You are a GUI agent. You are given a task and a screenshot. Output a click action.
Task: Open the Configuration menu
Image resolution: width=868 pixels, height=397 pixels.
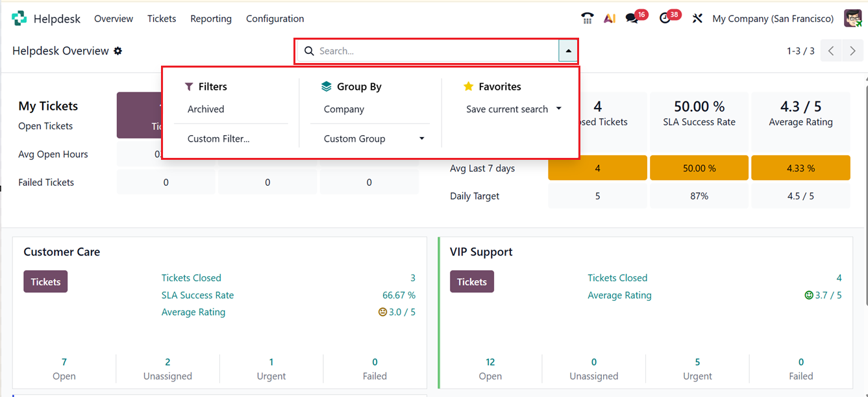pos(275,19)
